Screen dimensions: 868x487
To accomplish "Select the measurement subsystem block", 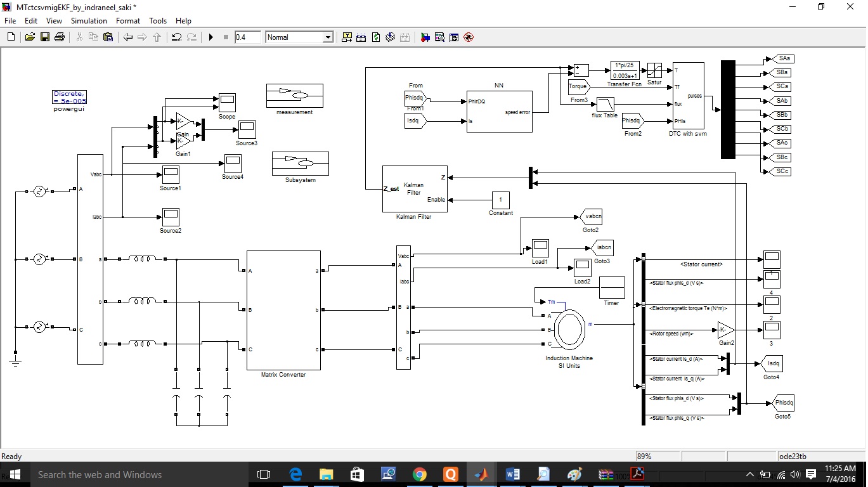I will [295, 96].
